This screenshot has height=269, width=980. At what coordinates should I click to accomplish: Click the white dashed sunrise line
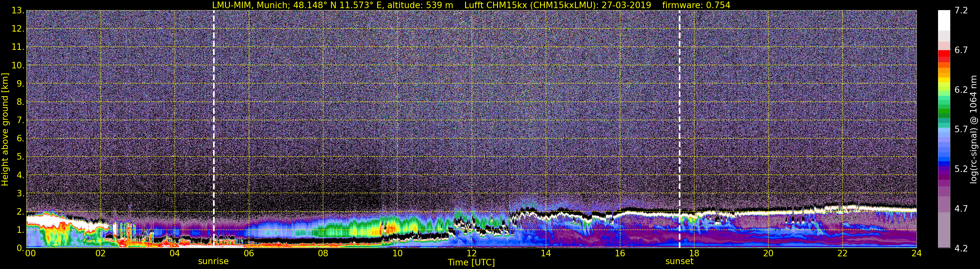213,129
